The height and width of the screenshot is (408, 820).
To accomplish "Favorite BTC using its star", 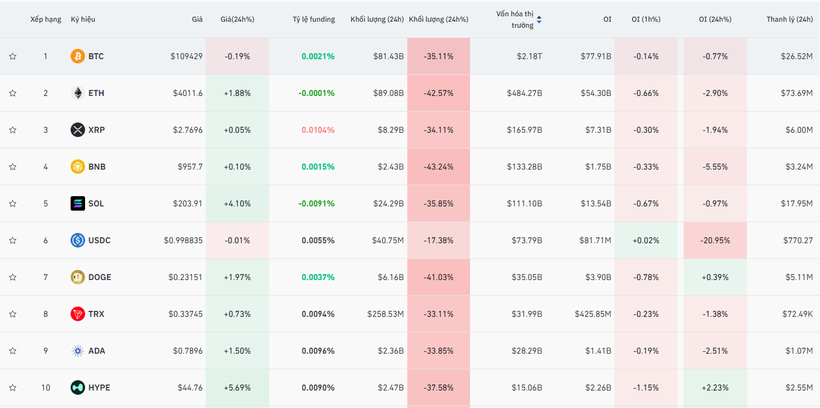I will (13, 57).
